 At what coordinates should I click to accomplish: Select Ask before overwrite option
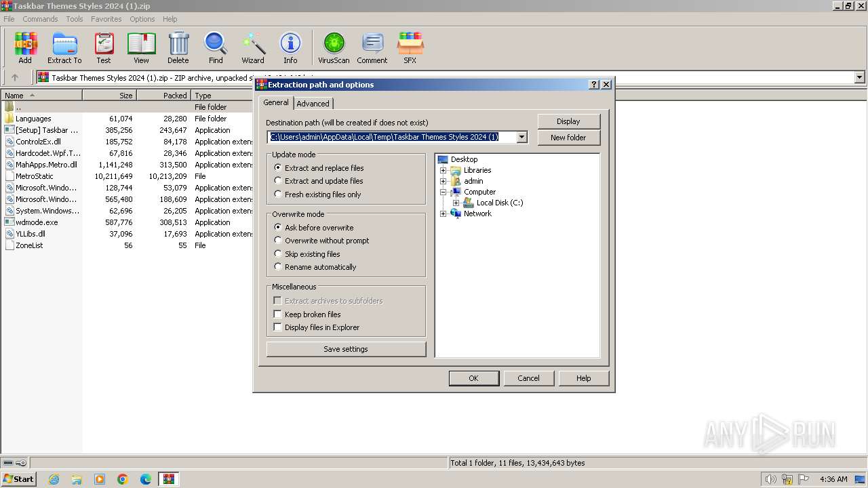pos(278,228)
